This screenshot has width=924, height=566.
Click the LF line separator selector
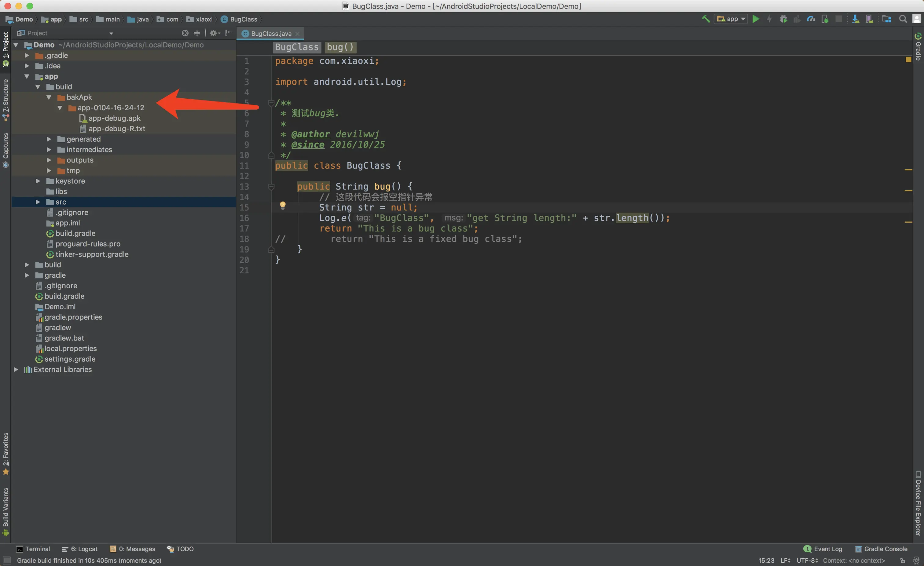pyautogui.click(x=786, y=561)
